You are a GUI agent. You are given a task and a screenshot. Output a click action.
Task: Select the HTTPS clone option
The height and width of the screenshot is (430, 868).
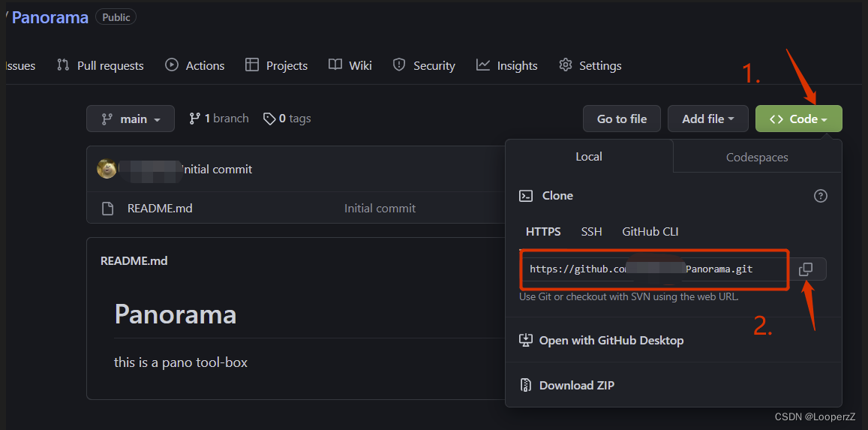[x=543, y=231]
